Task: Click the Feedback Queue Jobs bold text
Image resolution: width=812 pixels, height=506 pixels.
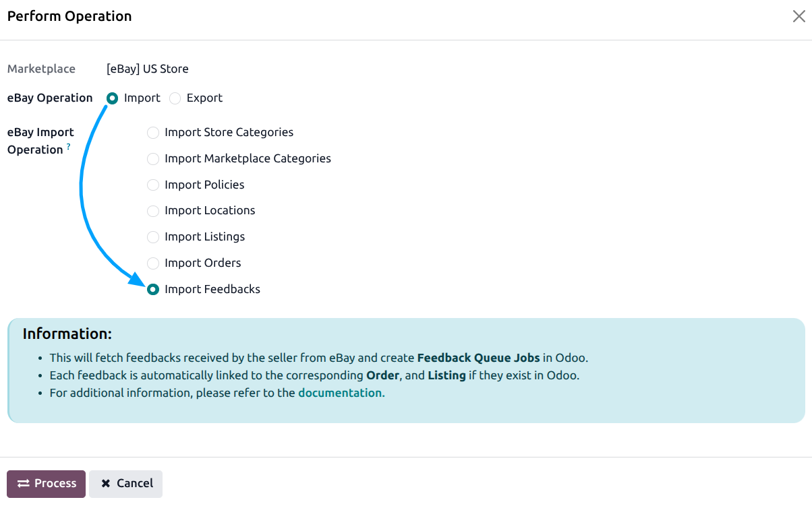Action: pyautogui.click(x=479, y=358)
